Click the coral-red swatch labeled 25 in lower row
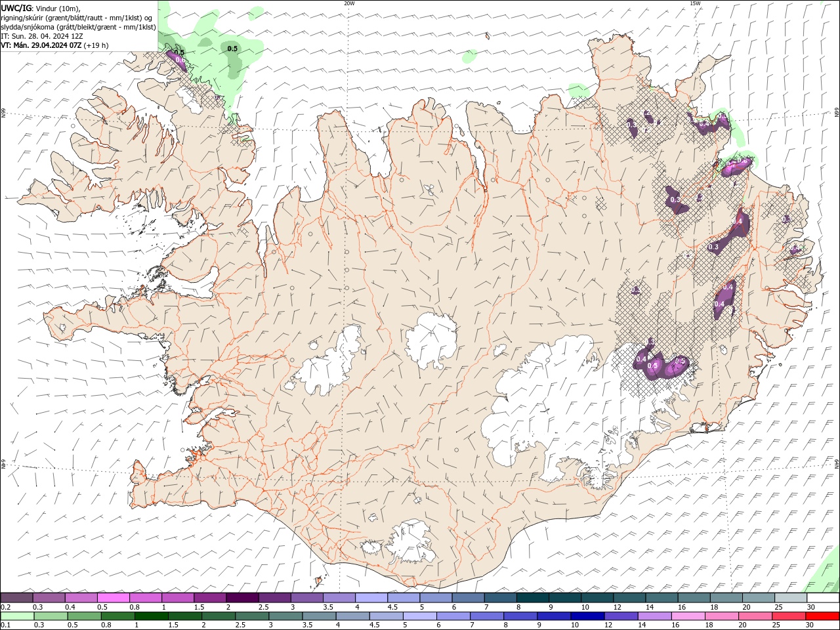This screenshot has width=840, height=630. click(788, 616)
